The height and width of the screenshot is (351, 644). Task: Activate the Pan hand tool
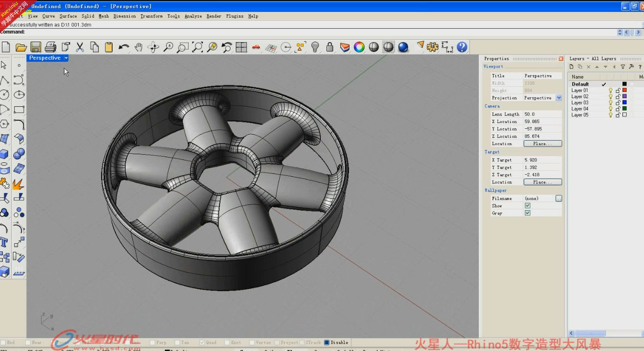point(139,47)
